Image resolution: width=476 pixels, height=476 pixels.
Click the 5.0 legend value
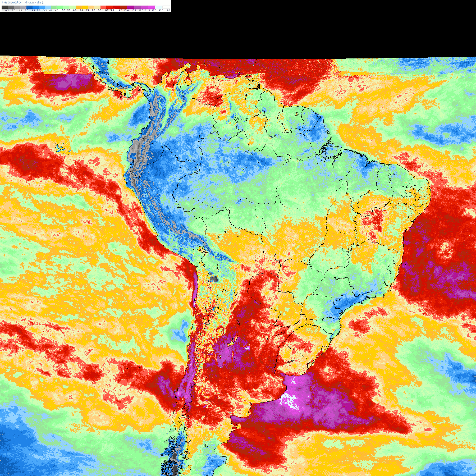(x=63, y=10)
